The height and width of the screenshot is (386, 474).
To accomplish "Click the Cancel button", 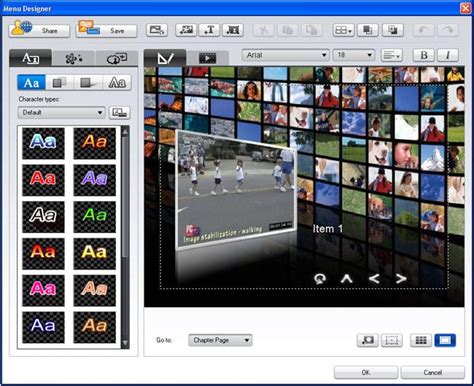I will tap(433, 372).
